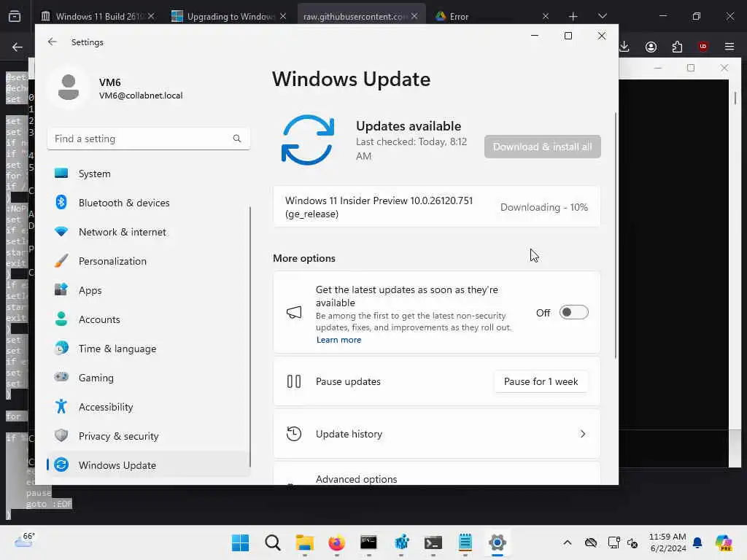Show hidden tray icons chevron
This screenshot has width=747, height=560.
point(567,542)
